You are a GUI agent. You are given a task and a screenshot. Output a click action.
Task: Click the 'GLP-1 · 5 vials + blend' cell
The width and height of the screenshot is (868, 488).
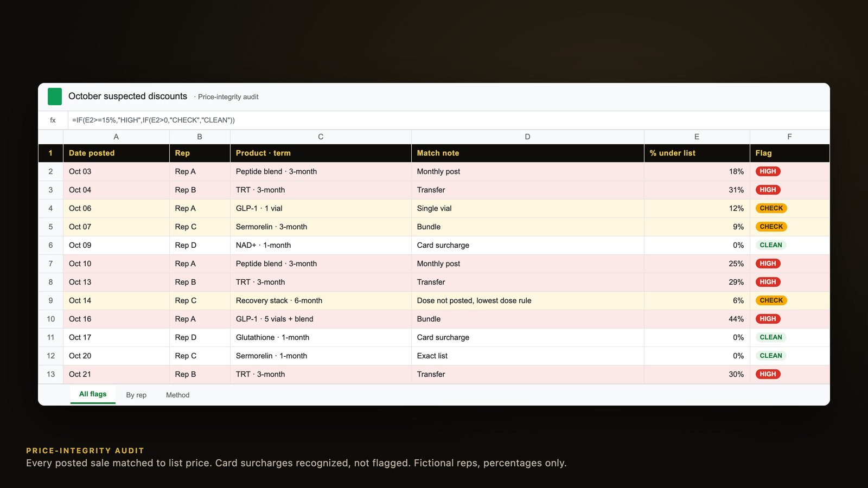click(321, 319)
